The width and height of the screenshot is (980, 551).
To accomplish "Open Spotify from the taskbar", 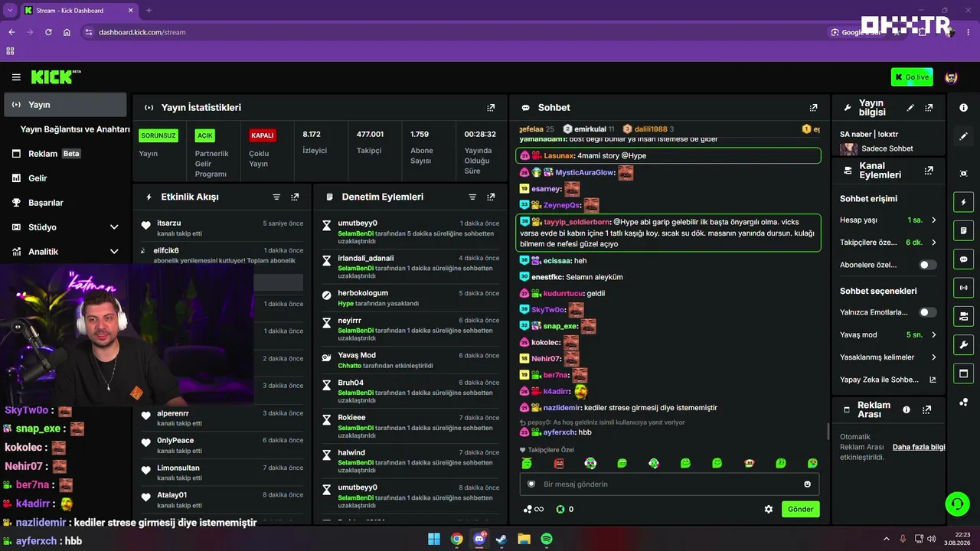I will point(547,539).
